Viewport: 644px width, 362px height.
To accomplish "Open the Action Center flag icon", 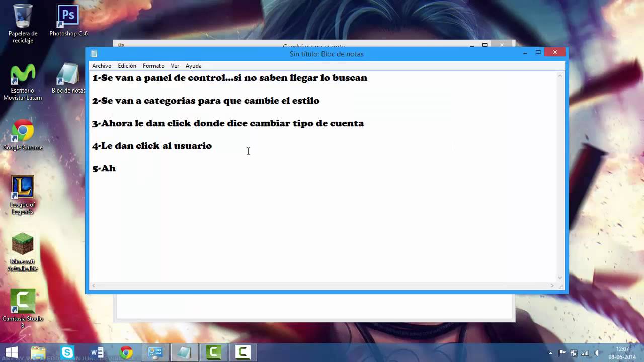I will [562, 353].
